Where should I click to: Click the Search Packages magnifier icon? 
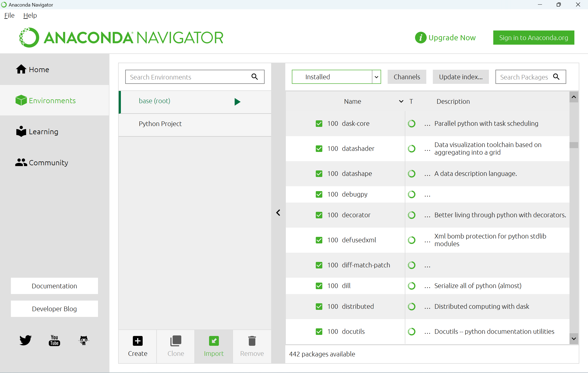pos(556,77)
